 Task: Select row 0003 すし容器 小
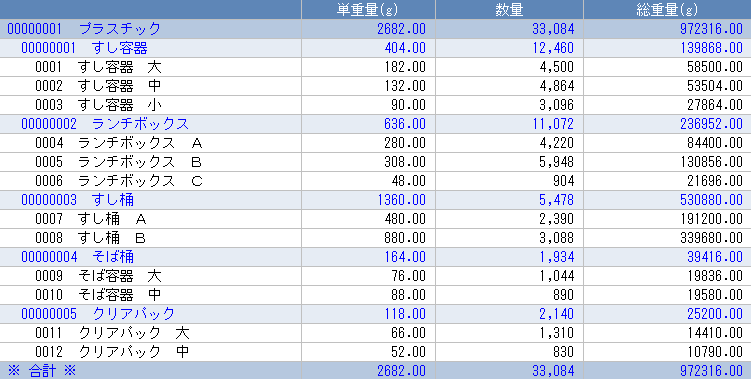pos(376,105)
